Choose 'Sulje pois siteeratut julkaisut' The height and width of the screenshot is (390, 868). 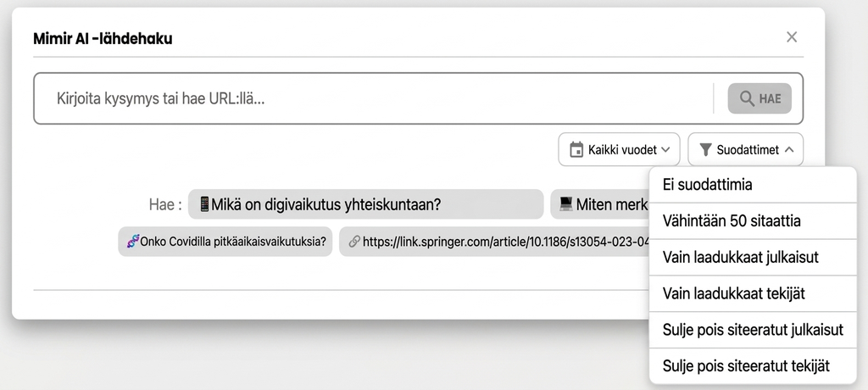tap(753, 330)
